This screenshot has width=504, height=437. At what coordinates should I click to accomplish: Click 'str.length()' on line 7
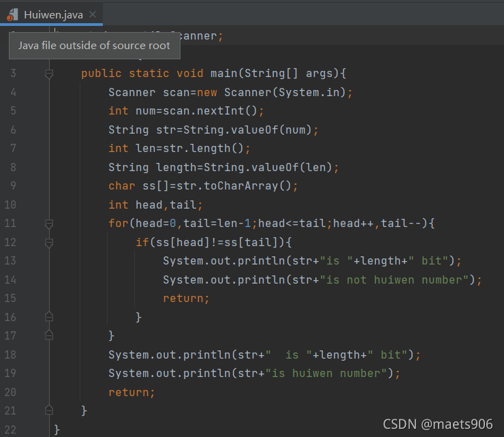click(x=203, y=149)
